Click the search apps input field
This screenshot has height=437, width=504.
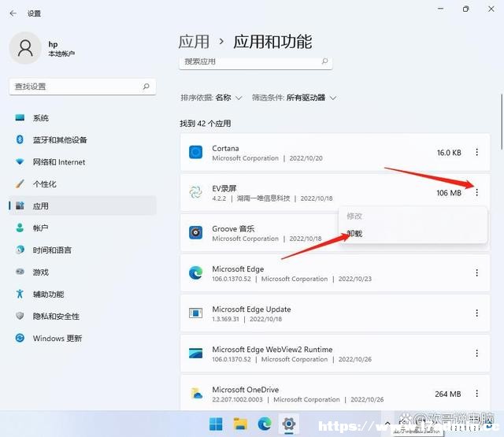click(255, 62)
